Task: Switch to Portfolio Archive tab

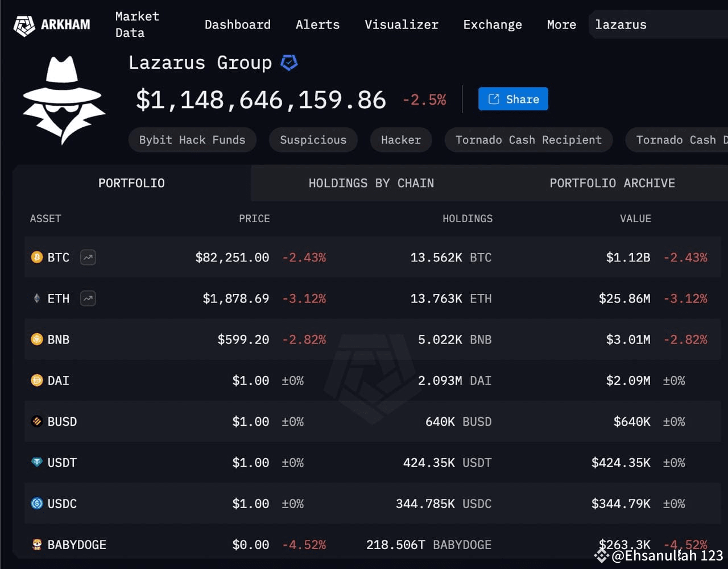Action: click(612, 183)
